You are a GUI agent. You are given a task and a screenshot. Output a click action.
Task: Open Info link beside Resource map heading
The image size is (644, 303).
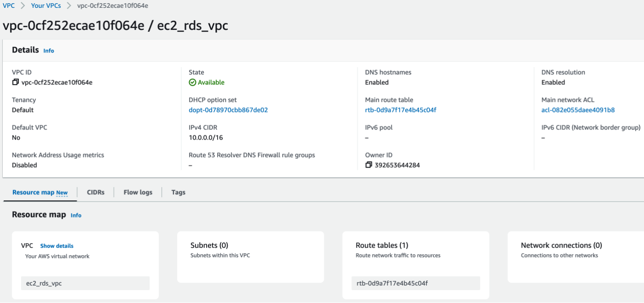pos(76,215)
